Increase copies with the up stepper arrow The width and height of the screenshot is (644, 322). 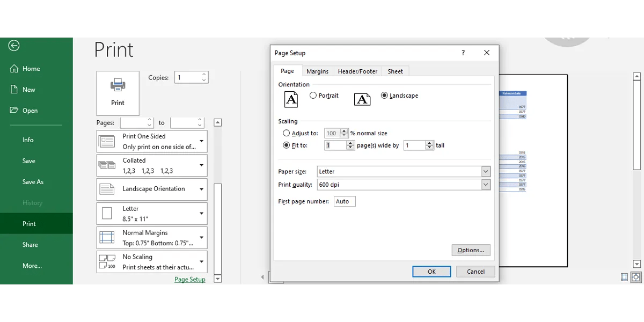tap(204, 74)
